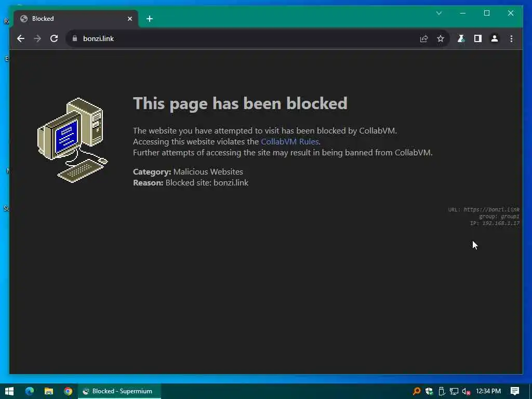Open the muted volume tray icon
532x399 pixels.
[x=466, y=391]
